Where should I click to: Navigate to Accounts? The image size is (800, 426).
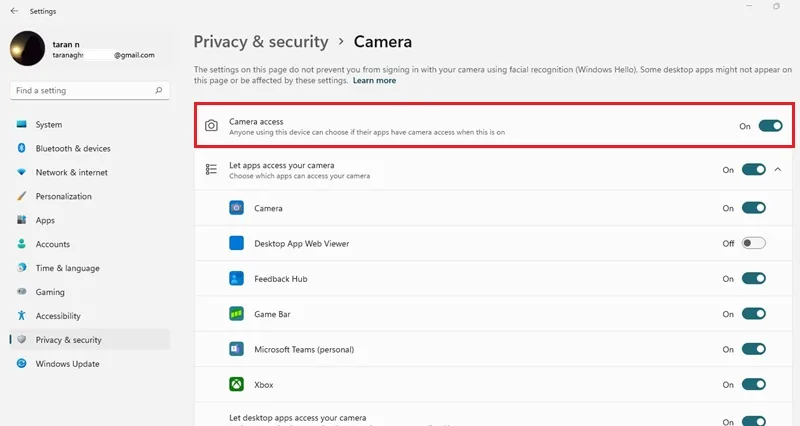click(89, 244)
